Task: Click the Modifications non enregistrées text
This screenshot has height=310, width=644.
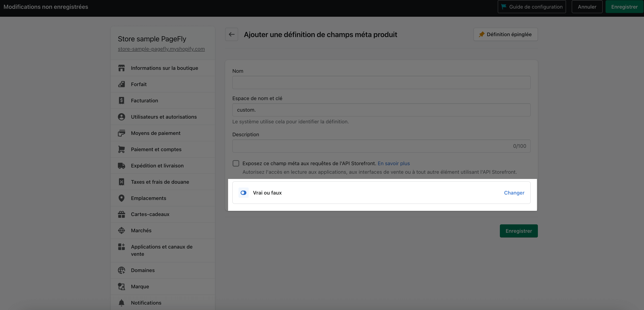Action: coord(46,7)
